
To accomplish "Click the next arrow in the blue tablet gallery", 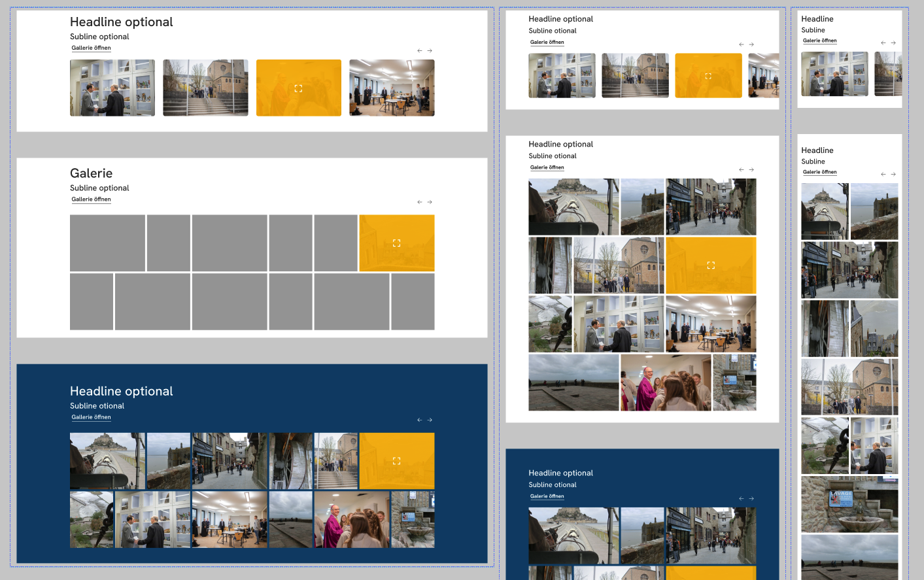I will point(751,498).
